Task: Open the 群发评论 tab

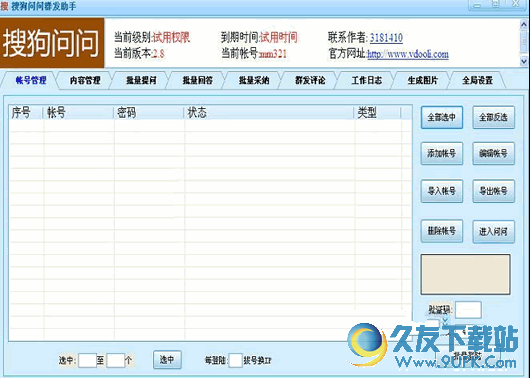Action: 310,80
